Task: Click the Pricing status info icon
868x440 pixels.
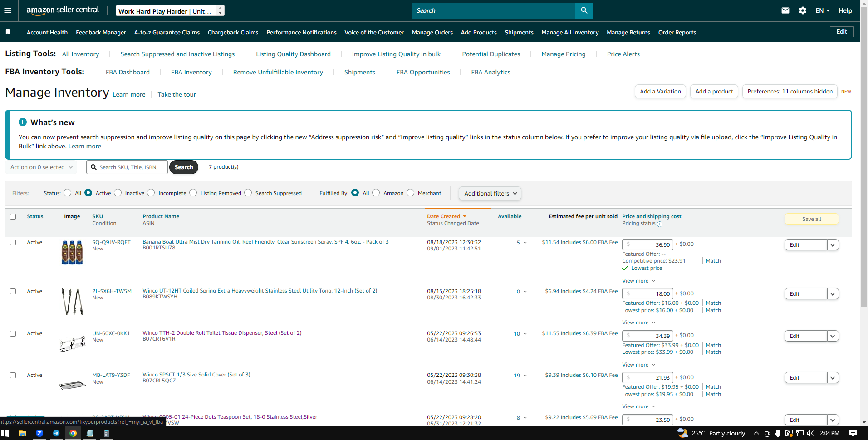Action: pyautogui.click(x=660, y=224)
